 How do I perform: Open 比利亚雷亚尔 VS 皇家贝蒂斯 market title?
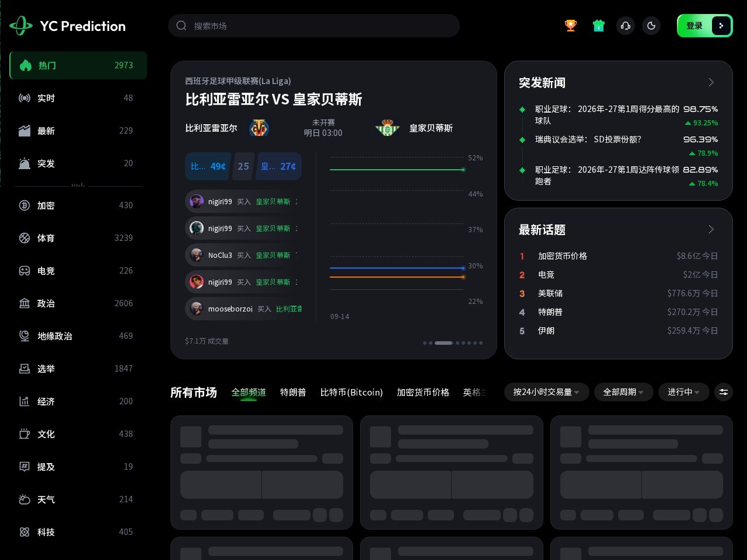pos(274,99)
